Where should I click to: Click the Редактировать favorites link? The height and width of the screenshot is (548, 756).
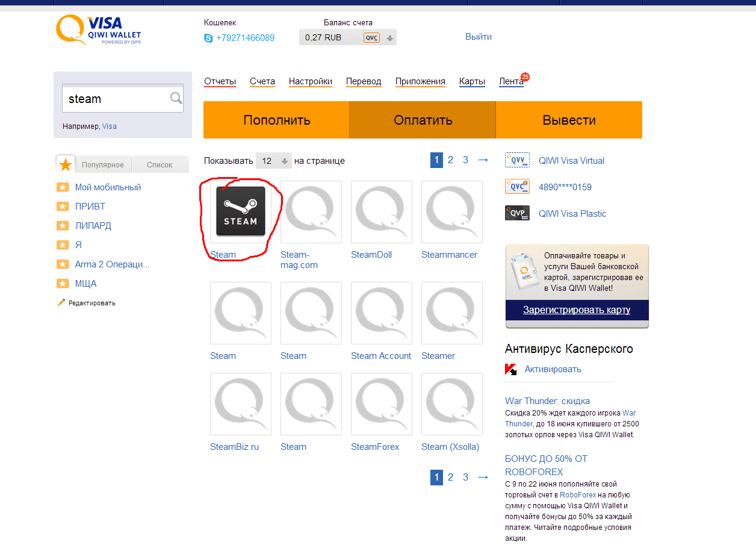tap(91, 303)
